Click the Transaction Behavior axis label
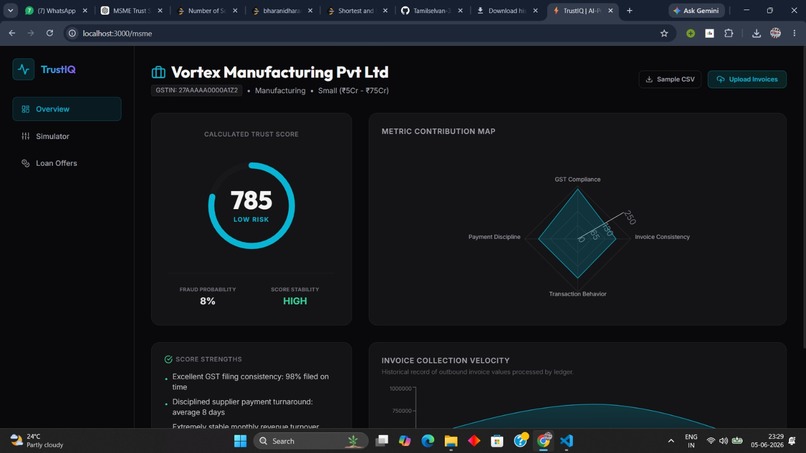806x453 pixels. [x=577, y=294]
